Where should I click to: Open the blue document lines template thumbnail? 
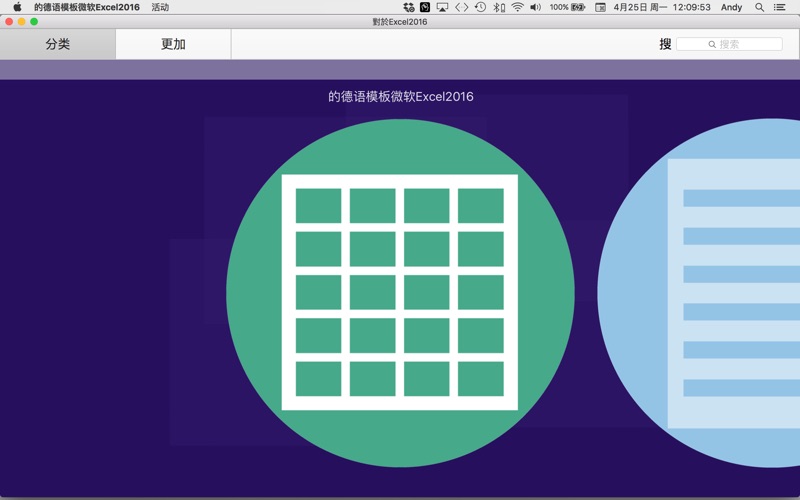(699, 293)
